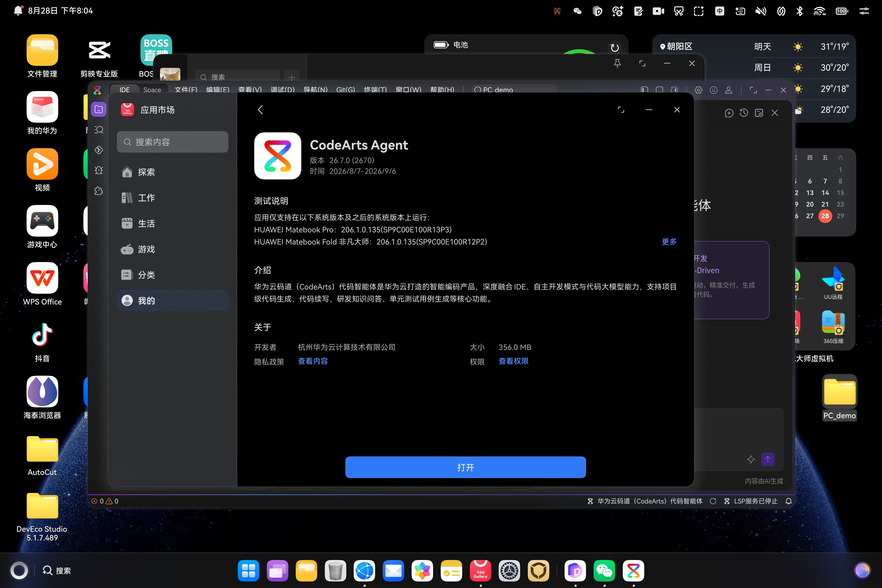The image size is (882, 588).
Task: Click 更多 to expand test notes
Action: pos(669,242)
